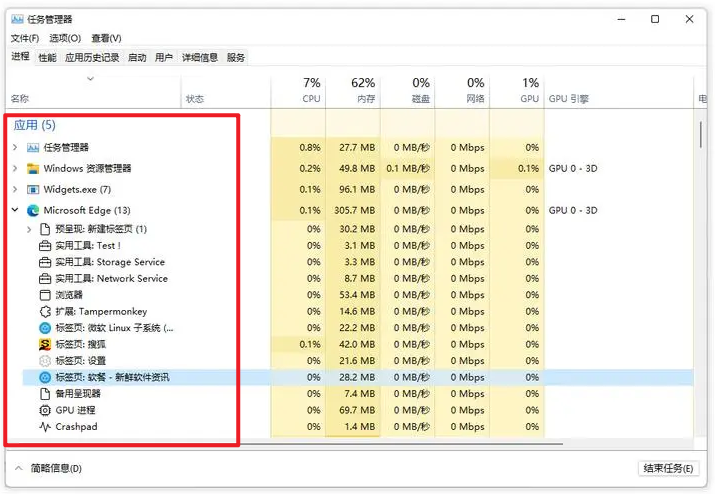The height and width of the screenshot is (494, 715).
Task: Click the 任务管理器 process icon in list
Action: click(33, 147)
